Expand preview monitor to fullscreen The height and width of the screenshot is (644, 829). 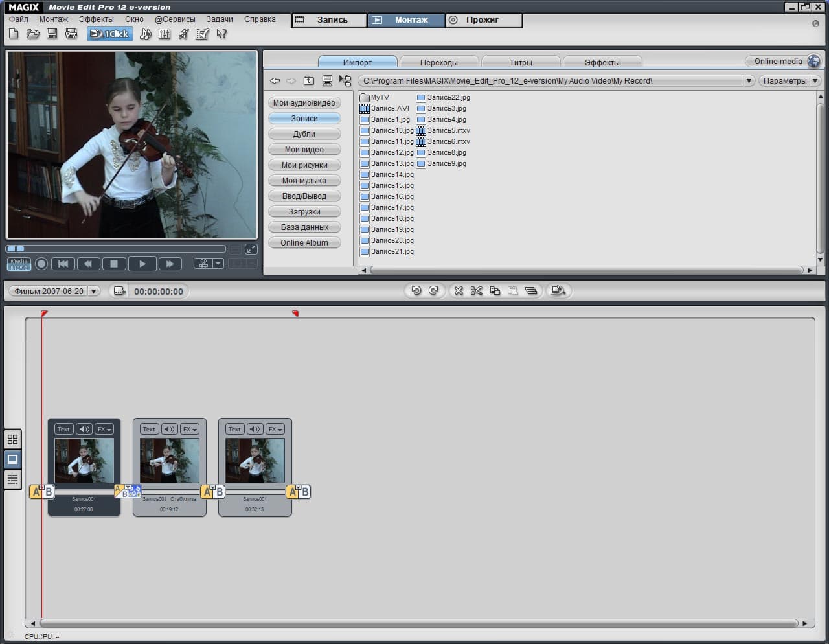[x=251, y=249]
